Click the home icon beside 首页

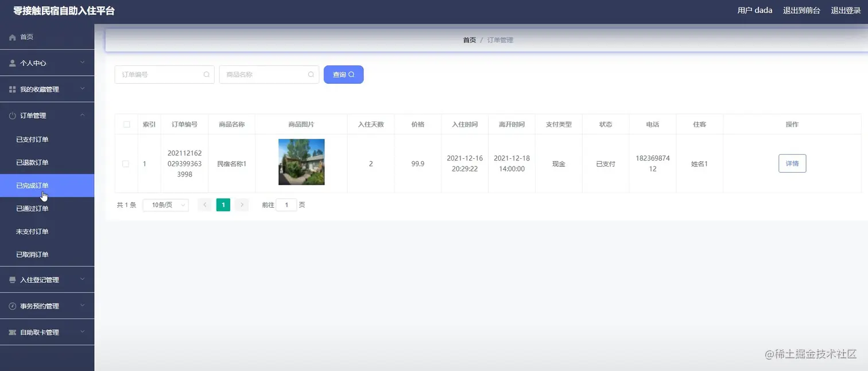[11, 37]
